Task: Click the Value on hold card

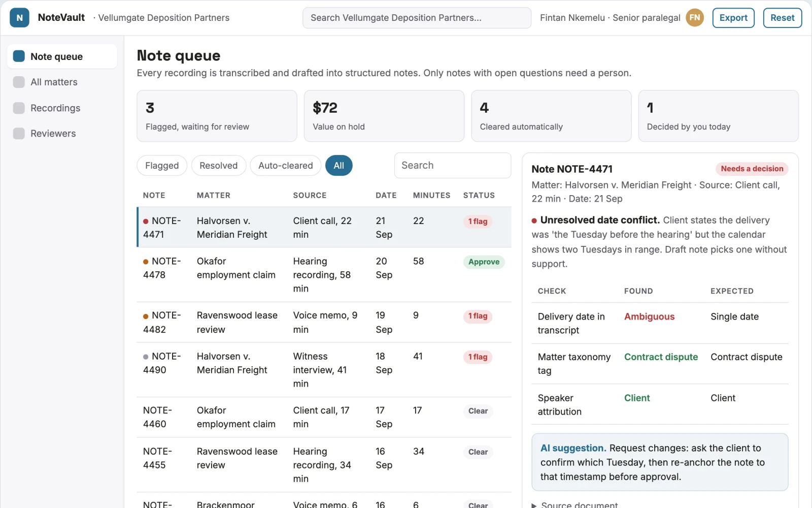Action: point(384,116)
